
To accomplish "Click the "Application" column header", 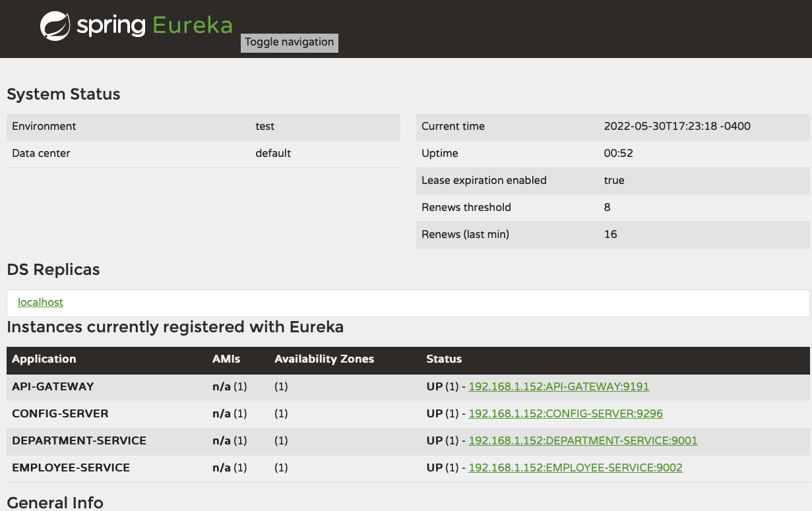I will tap(44, 359).
